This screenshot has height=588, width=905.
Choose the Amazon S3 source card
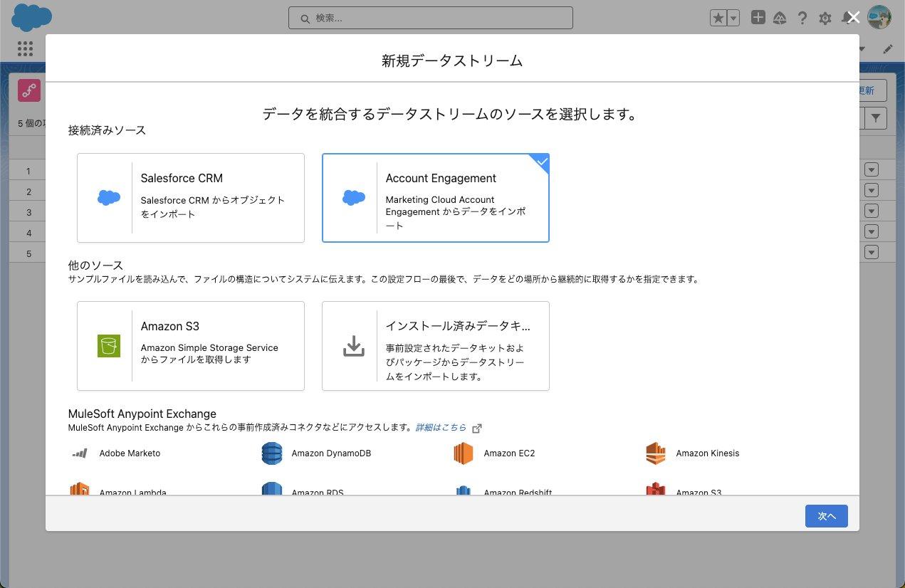click(191, 346)
